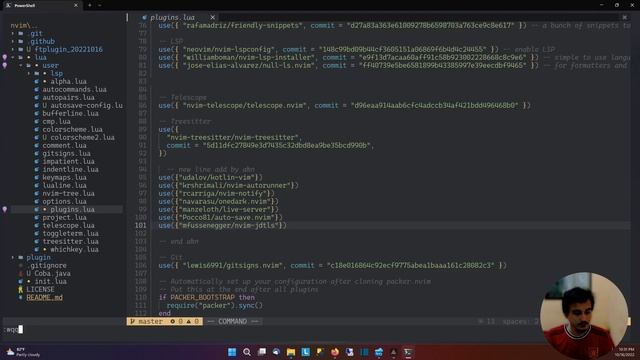
Task: Click the .github folder icon
Action: click(21, 41)
